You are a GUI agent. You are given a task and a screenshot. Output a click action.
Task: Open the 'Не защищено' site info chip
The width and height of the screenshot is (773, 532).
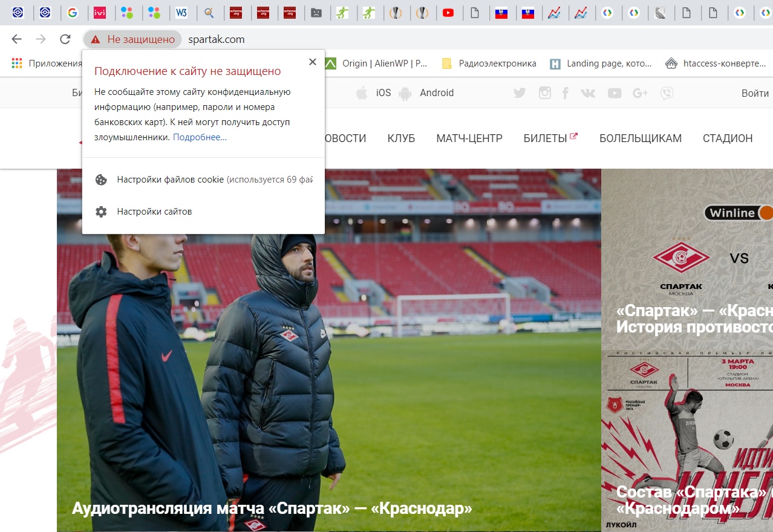pyautogui.click(x=133, y=39)
